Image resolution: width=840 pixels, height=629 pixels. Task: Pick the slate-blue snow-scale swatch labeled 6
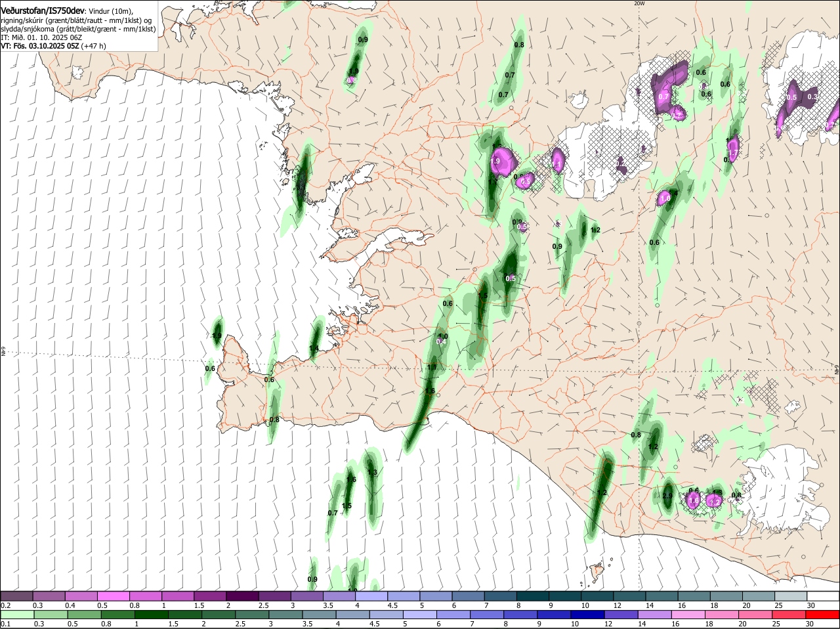click(x=469, y=596)
